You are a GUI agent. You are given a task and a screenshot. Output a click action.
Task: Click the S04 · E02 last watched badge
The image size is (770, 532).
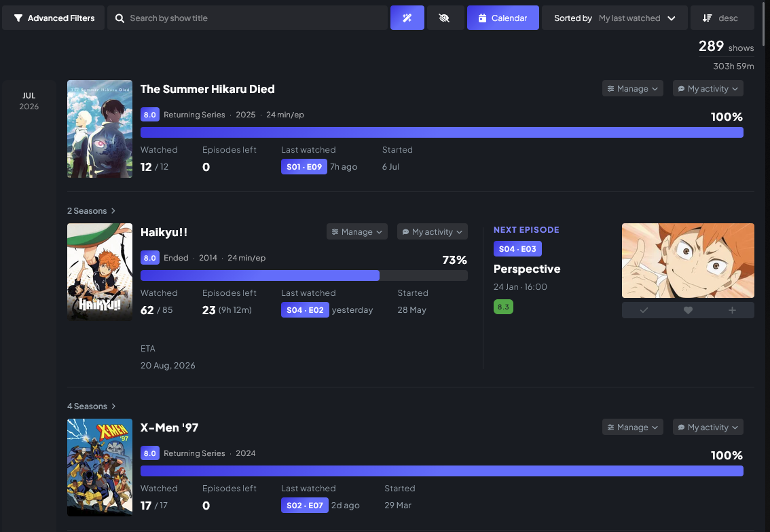[305, 309]
